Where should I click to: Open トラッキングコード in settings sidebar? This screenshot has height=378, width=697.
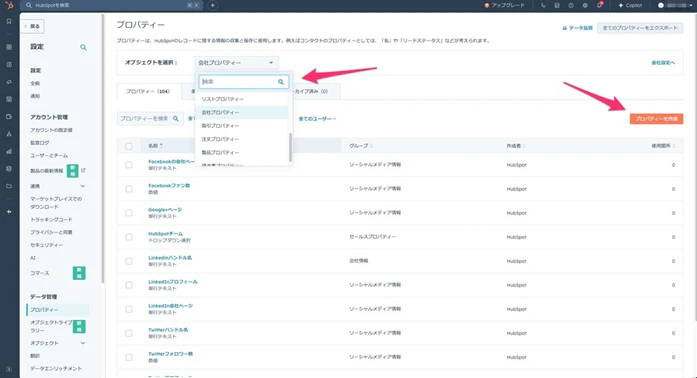(51, 220)
